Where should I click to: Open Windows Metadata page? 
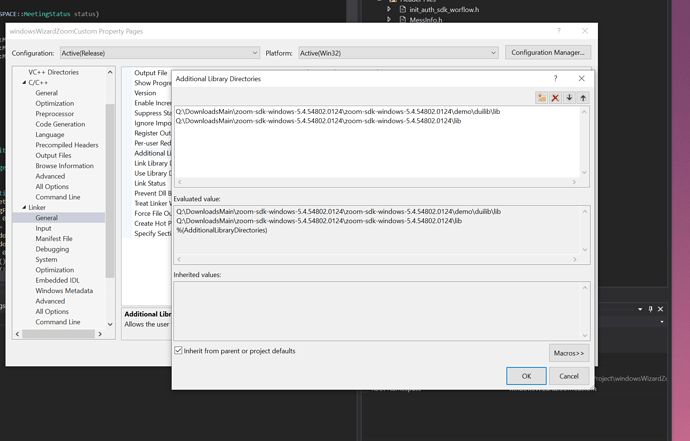pos(64,290)
